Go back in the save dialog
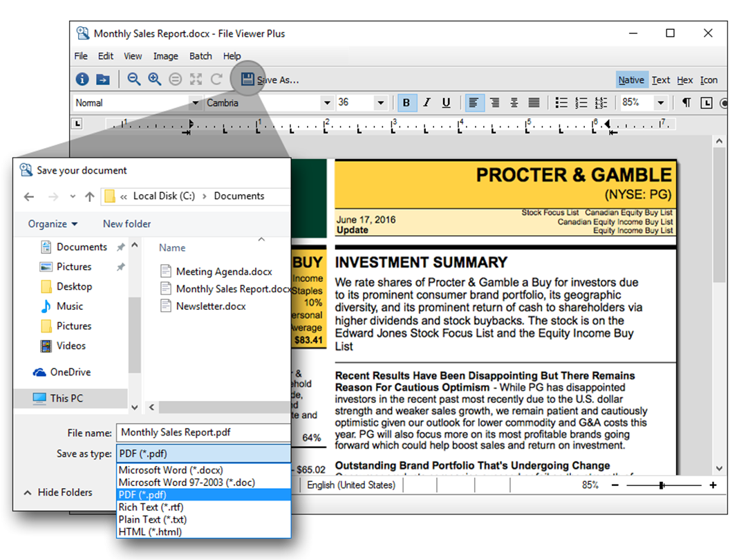The height and width of the screenshot is (560, 748). point(29,196)
